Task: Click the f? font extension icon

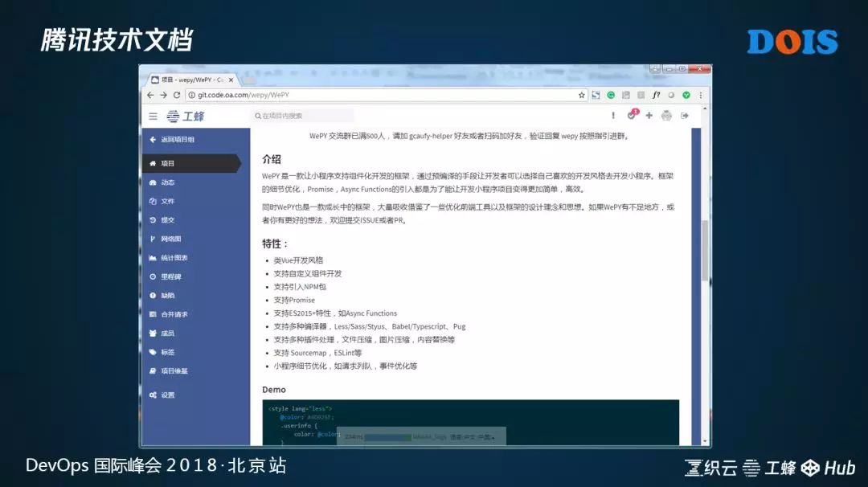Action: (x=656, y=95)
